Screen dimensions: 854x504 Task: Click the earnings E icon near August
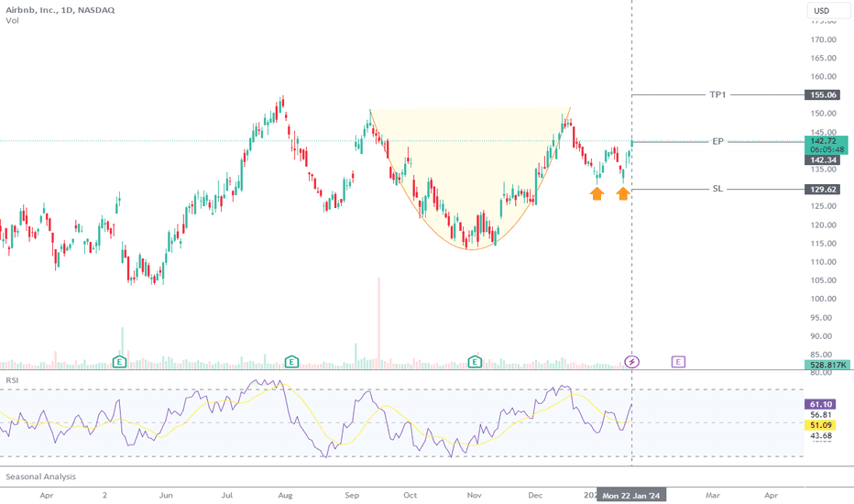pyautogui.click(x=291, y=361)
